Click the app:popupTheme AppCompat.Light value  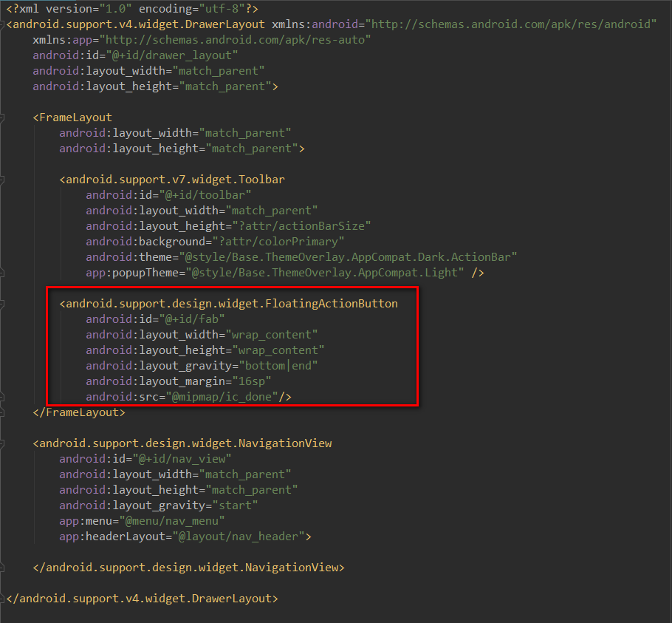(x=324, y=273)
